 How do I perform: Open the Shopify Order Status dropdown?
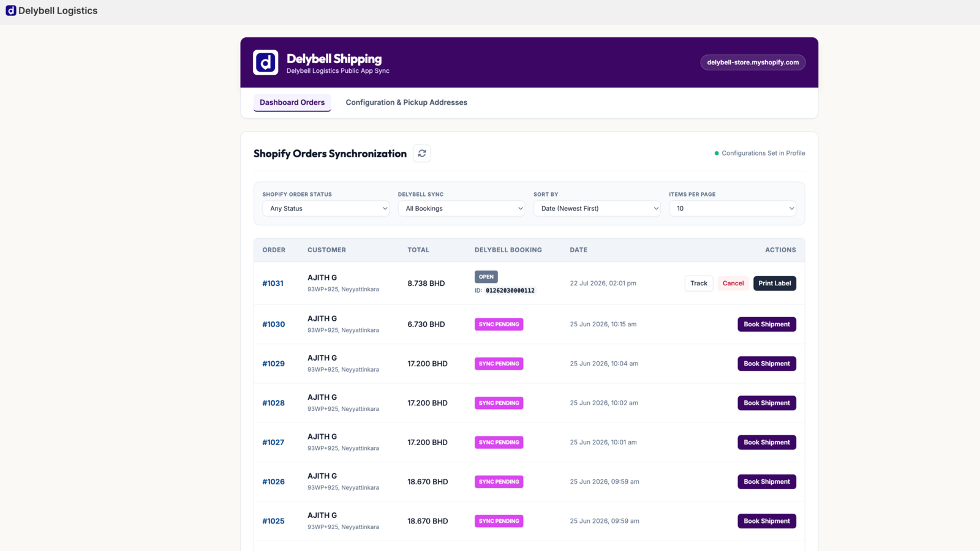click(x=326, y=209)
